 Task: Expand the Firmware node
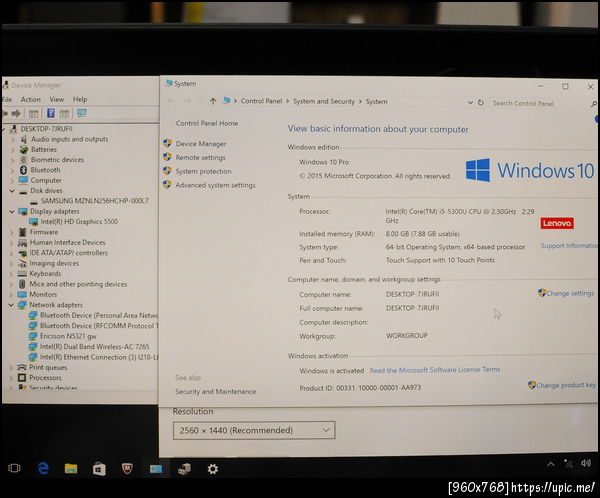(11, 232)
